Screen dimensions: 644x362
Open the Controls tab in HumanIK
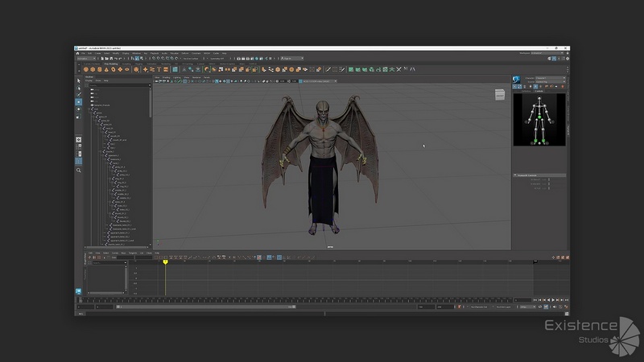pyautogui.click(x=540, y=89)
